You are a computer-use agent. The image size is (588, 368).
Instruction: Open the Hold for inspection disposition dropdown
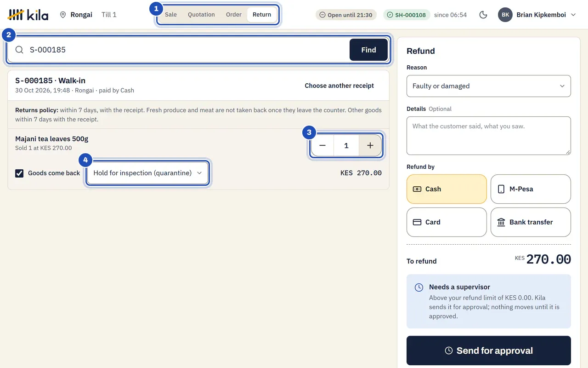(x=147, y=173)
